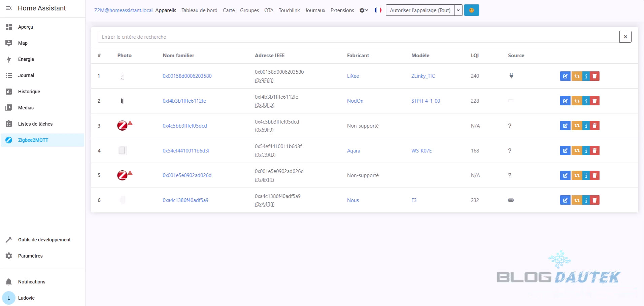Click trash icon for unsupported device 0x4c5bb3fffef05dcd
Image resolution: width=644 pixels, height=306 pixels.
coord(595,126)
